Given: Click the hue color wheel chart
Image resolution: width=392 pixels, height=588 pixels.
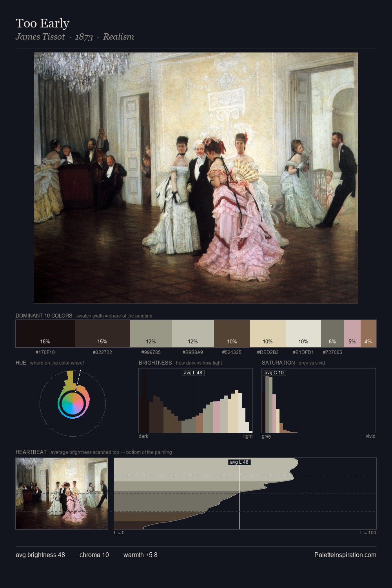Looking at the screenshot, I should point(73,403).
